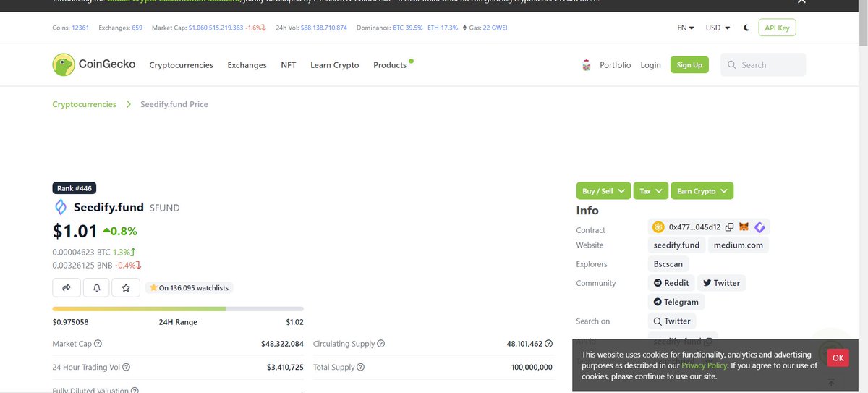Viewport: 868px width, 393px height.
Task: Click scroll-to-top arrow icon
Action: click(831, 382)
